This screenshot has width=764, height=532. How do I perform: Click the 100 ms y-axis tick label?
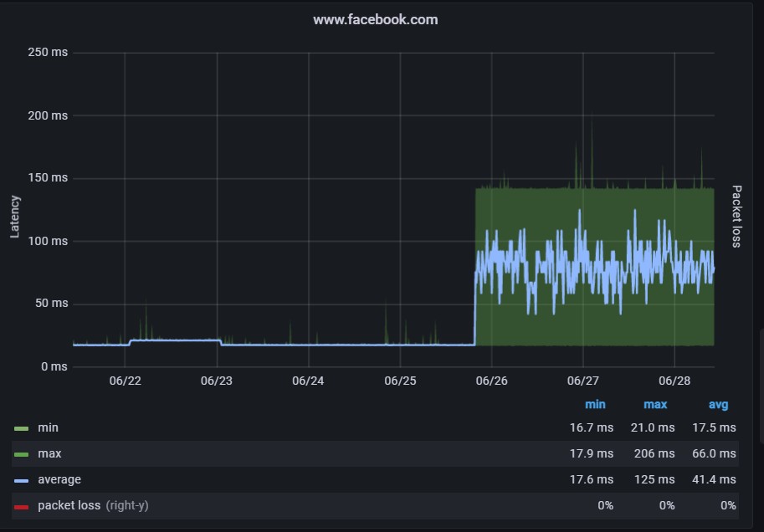pos(48,241)
